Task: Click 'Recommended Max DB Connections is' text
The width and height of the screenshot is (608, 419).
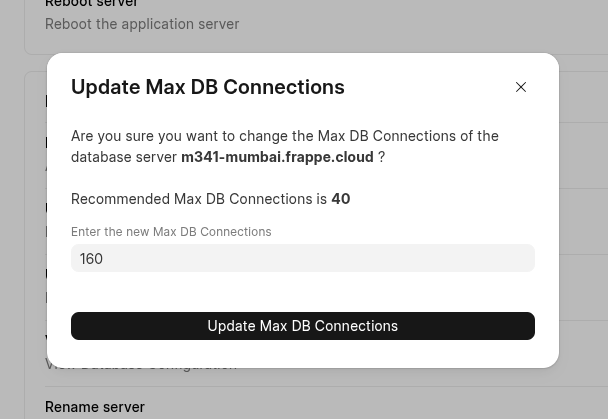Action: pos(199,199)
